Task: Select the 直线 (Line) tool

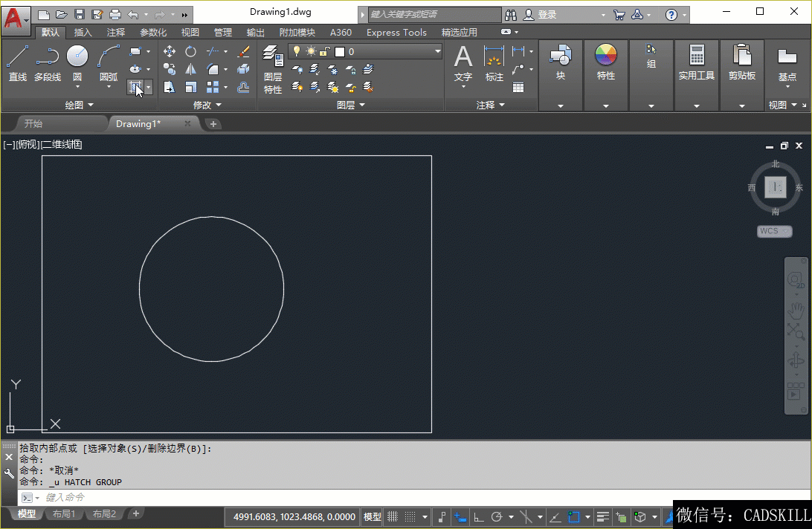Action: pos(17,62)
